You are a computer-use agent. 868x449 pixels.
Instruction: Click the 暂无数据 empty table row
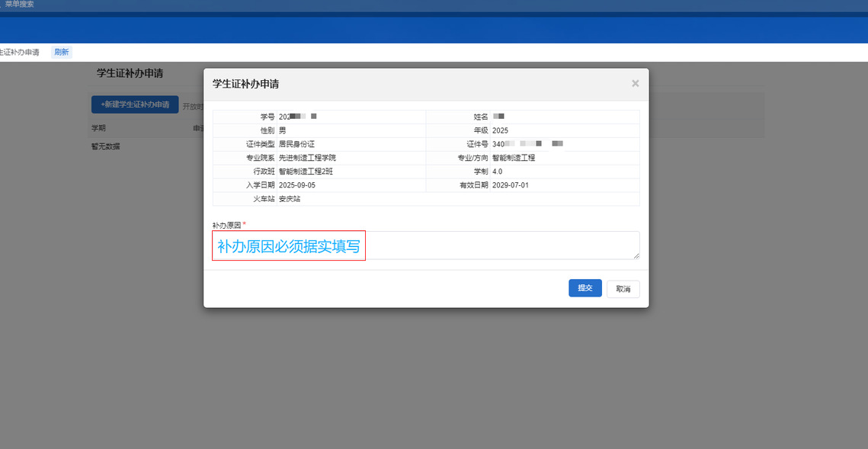(106, 146)
